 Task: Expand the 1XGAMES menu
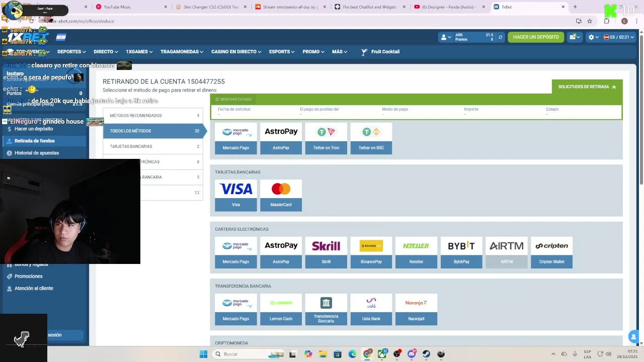point(139,52)
